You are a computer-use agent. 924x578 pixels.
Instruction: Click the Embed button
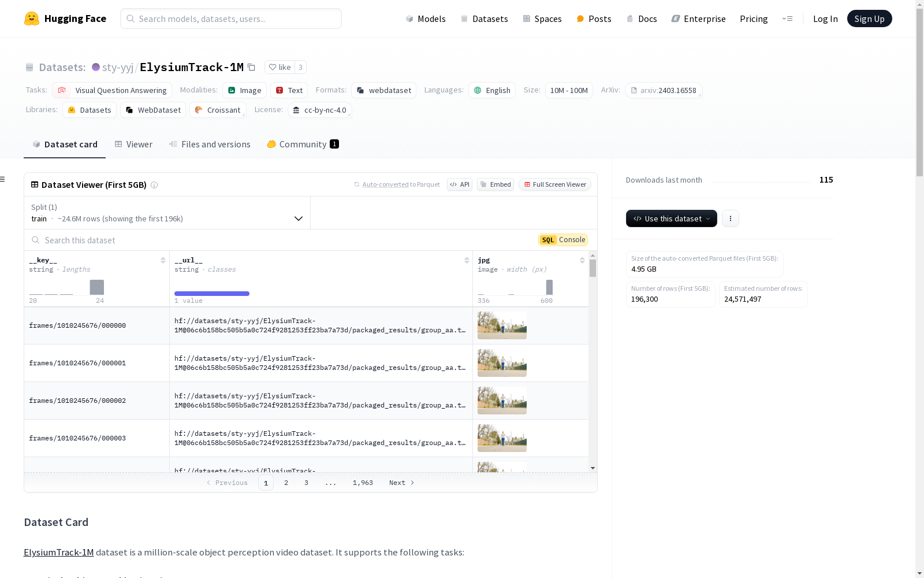point(495,184)
